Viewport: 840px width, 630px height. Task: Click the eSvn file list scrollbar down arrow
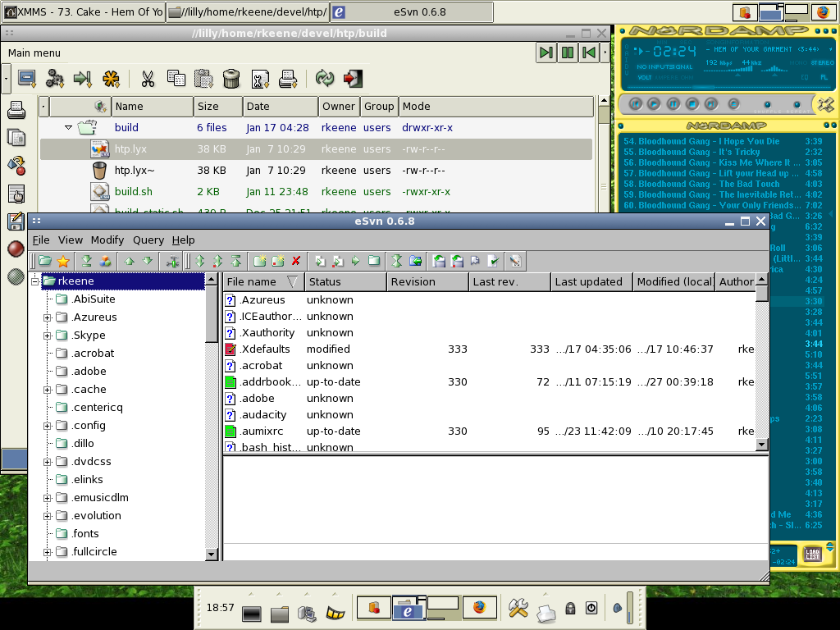762,445
